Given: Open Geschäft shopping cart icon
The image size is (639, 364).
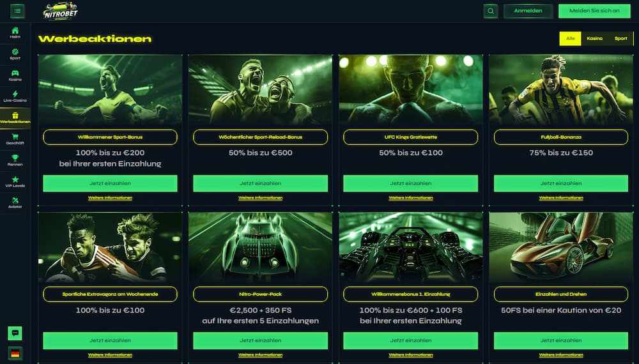Looking at the screenshot, I should pyautogui.click(x=15, y=137).
